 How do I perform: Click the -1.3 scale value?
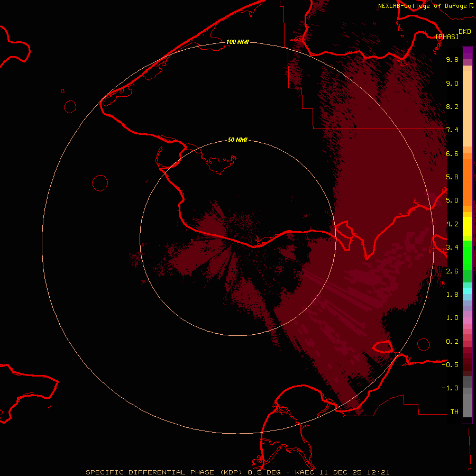tap(450, 388)
